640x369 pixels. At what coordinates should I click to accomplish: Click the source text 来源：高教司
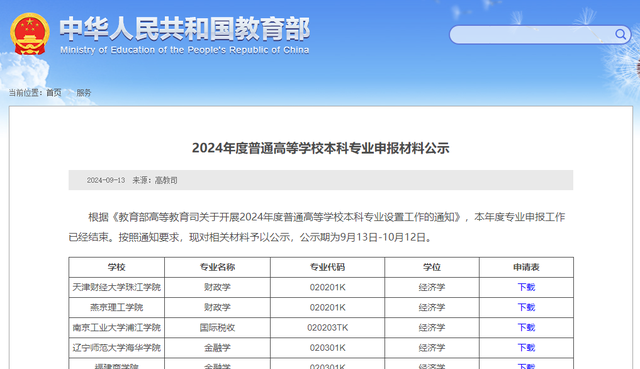tap(155, 180)
